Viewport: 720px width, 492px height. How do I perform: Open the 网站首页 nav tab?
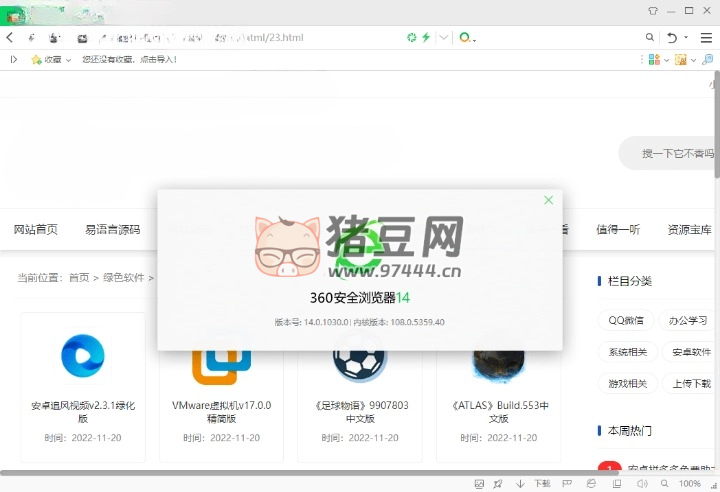[x=36, y=229]
